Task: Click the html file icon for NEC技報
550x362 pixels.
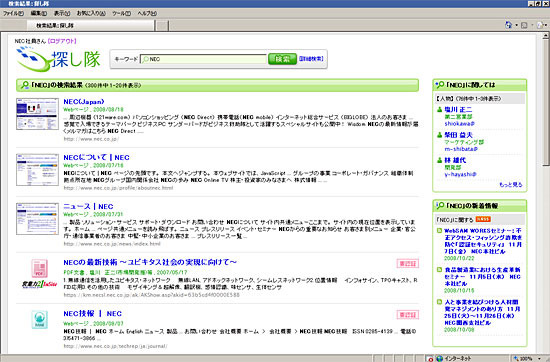Action: click(x=40, y=320)
